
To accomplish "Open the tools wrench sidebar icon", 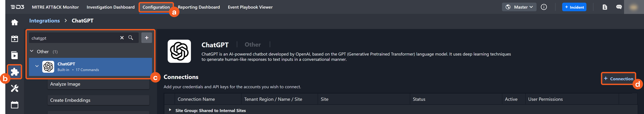I will pos(14,88).
